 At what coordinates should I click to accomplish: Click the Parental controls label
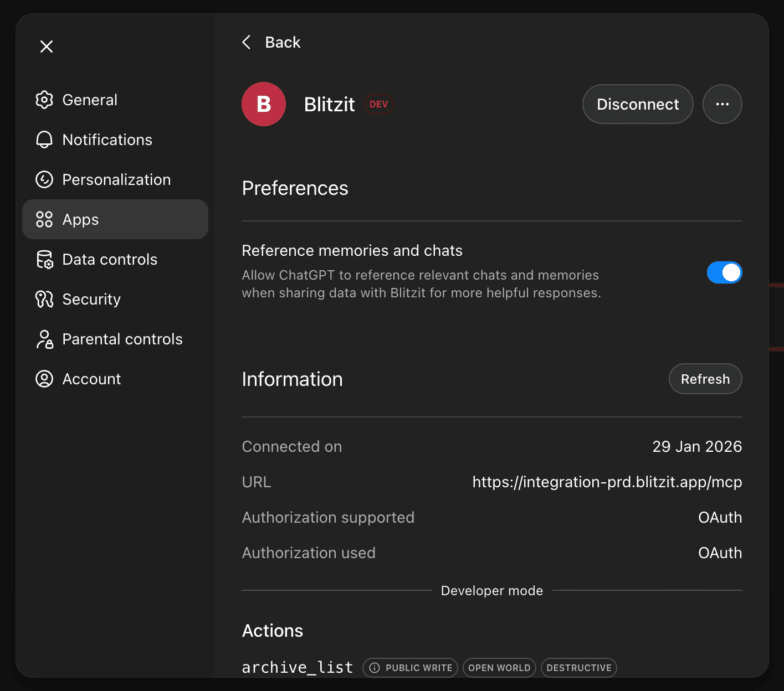click(x=122, y=339)
